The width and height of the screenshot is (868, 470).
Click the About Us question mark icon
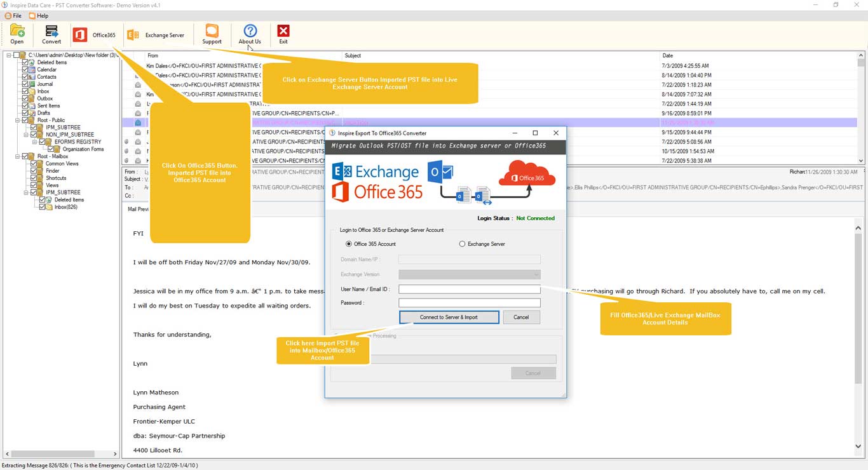[x=250, y=30]
